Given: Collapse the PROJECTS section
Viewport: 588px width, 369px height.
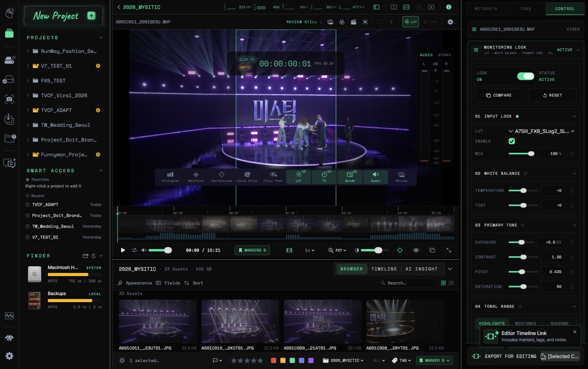Looking at the screenshot, I should tap(101, 37).
